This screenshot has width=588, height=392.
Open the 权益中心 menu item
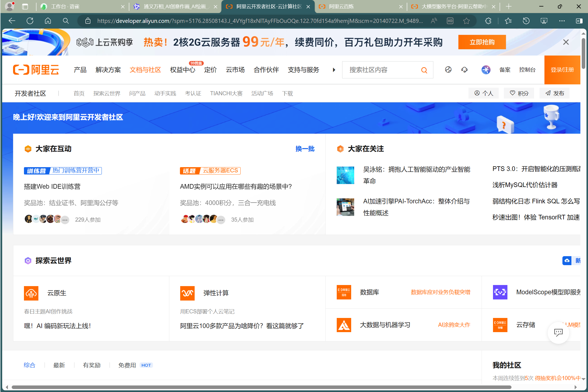pos(183,70)
